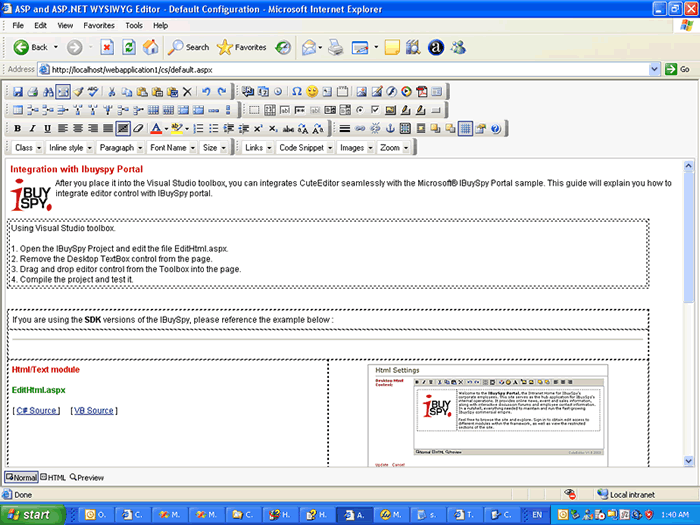Image resolution: width=700 pixels, height=525 pixels.
Task: Toggle table border guidelines grid icon
Action: pyautogui.click(x=465, y=129)
